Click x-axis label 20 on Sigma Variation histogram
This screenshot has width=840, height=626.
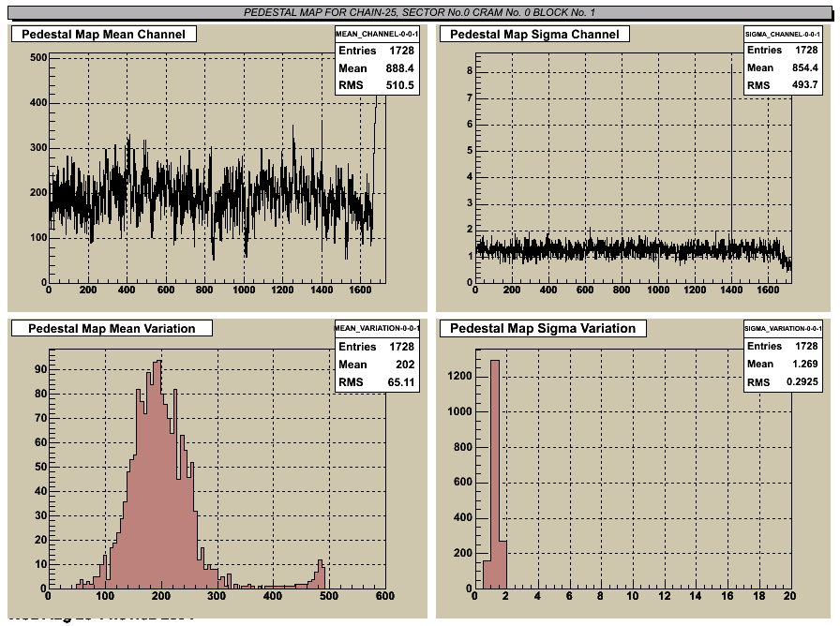(x=789, y=595)
